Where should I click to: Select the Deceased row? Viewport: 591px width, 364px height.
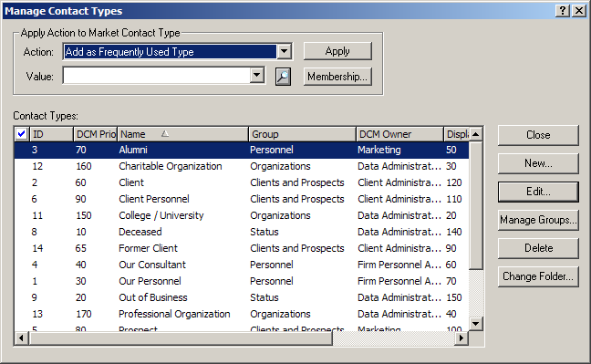(x=242, y=232)
